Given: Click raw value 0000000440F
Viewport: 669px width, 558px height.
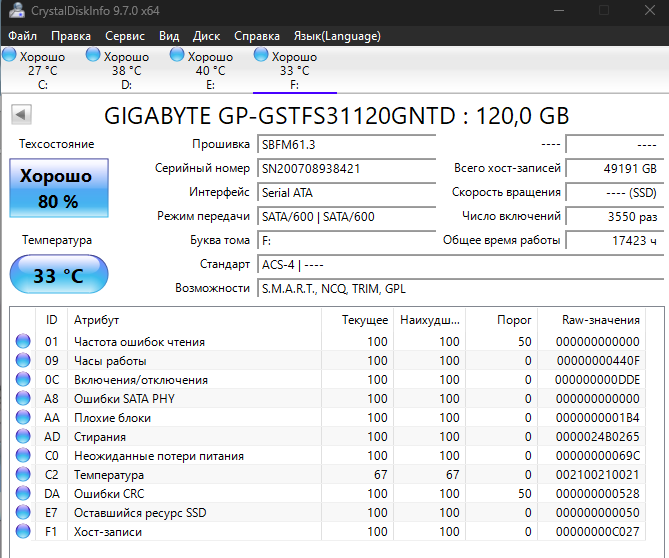Looking at the screenshot, I should 598,361.
